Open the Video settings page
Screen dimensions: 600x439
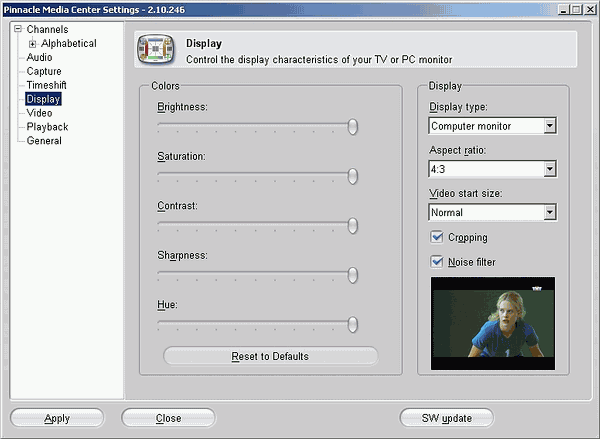tap(39, 113)
